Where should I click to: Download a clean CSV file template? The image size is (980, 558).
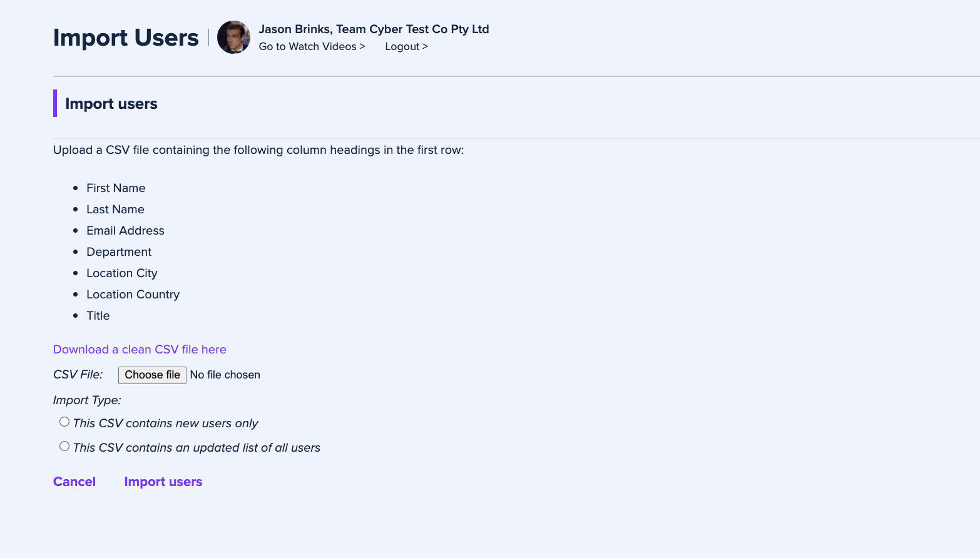point(140,349)
